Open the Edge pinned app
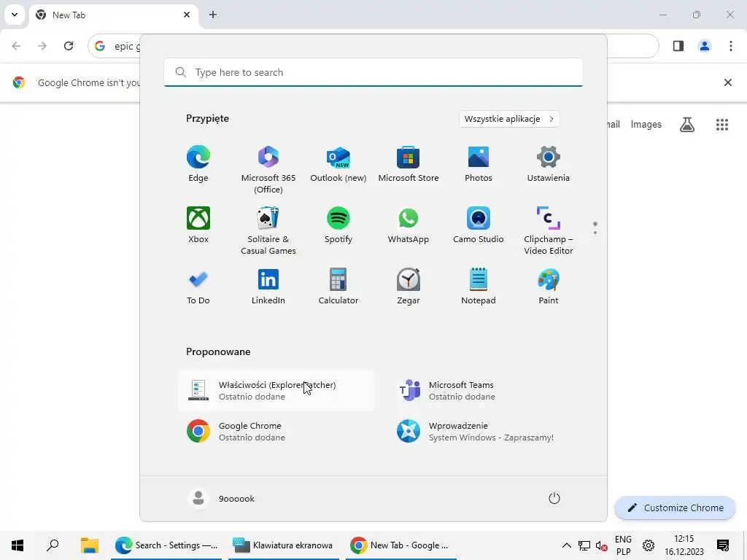The image size is (747, 560). [x=198, y=164]
